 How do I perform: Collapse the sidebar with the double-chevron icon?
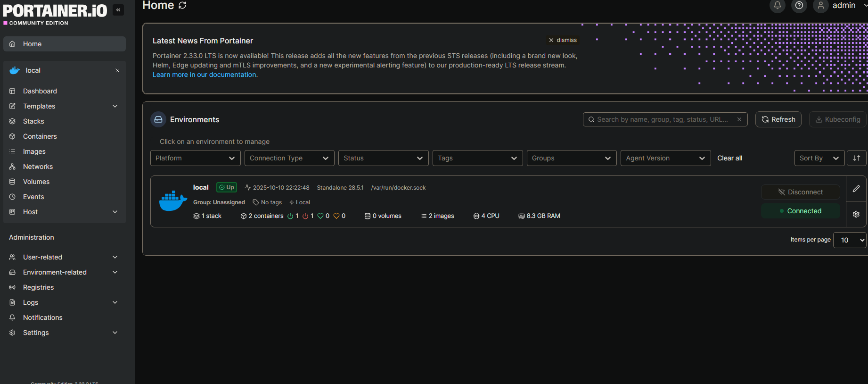tap(118, 10)
